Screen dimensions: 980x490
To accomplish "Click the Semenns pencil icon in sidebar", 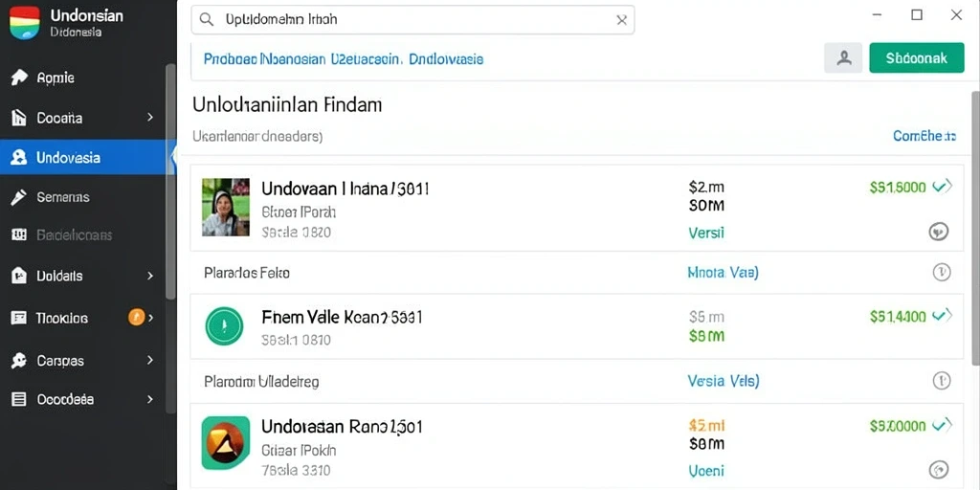I will coord(19,197).
